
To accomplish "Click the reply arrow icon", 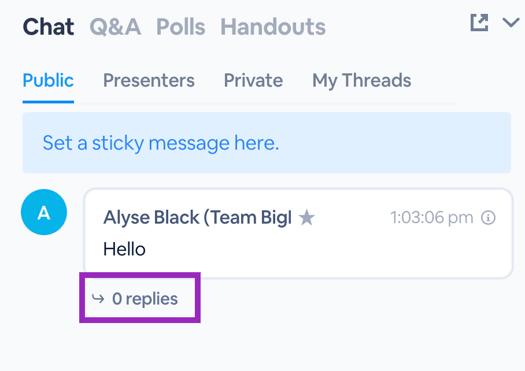I will tap(98, 298).
